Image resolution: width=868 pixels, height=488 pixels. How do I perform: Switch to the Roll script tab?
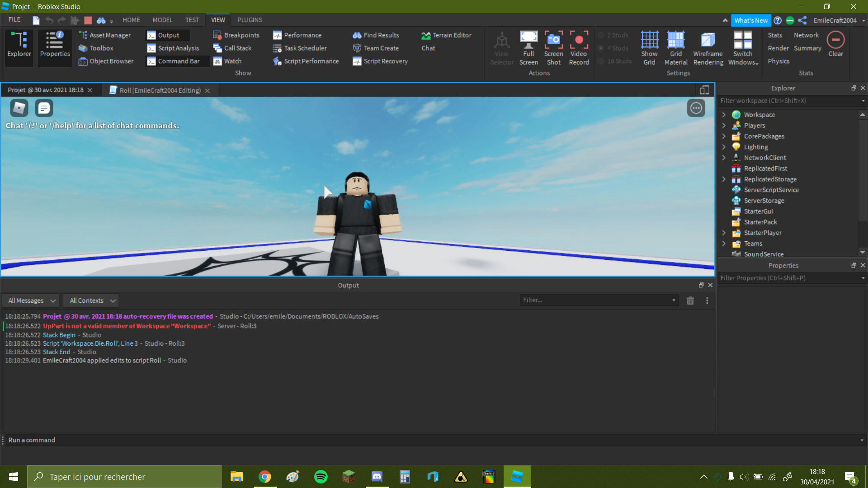pyautogui.click(x=160, y=90)
